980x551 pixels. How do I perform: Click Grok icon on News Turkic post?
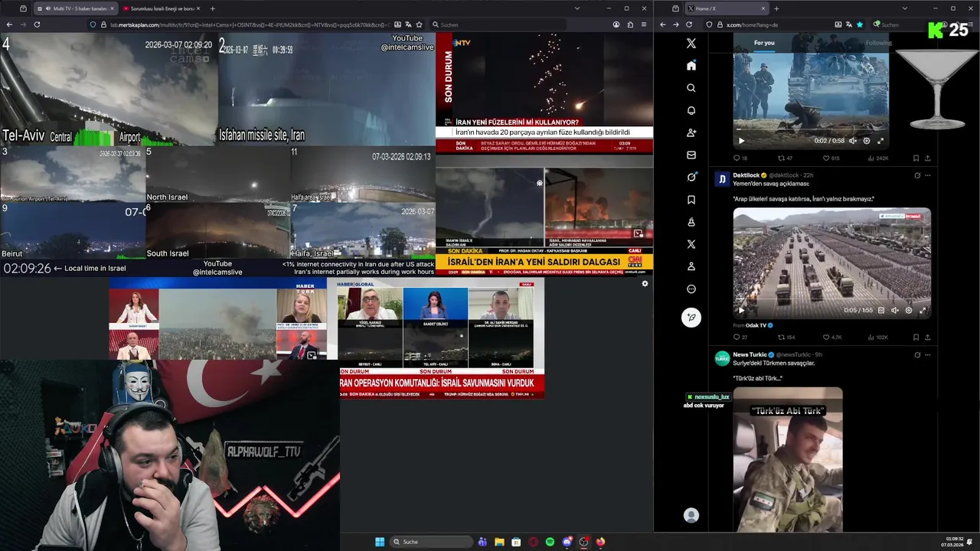(x=917, y=355)
